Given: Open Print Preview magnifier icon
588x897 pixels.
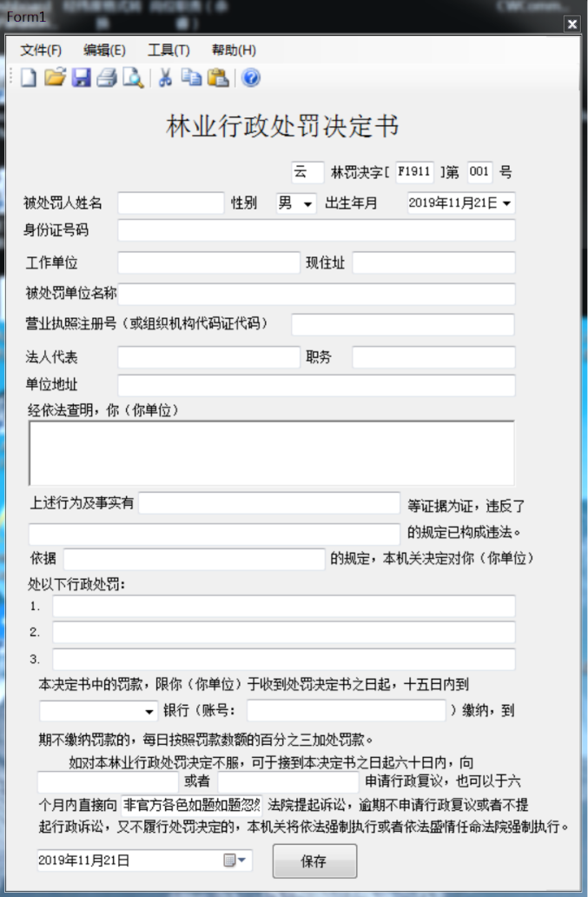Looking at the screenshot, I should click(133, 78).
